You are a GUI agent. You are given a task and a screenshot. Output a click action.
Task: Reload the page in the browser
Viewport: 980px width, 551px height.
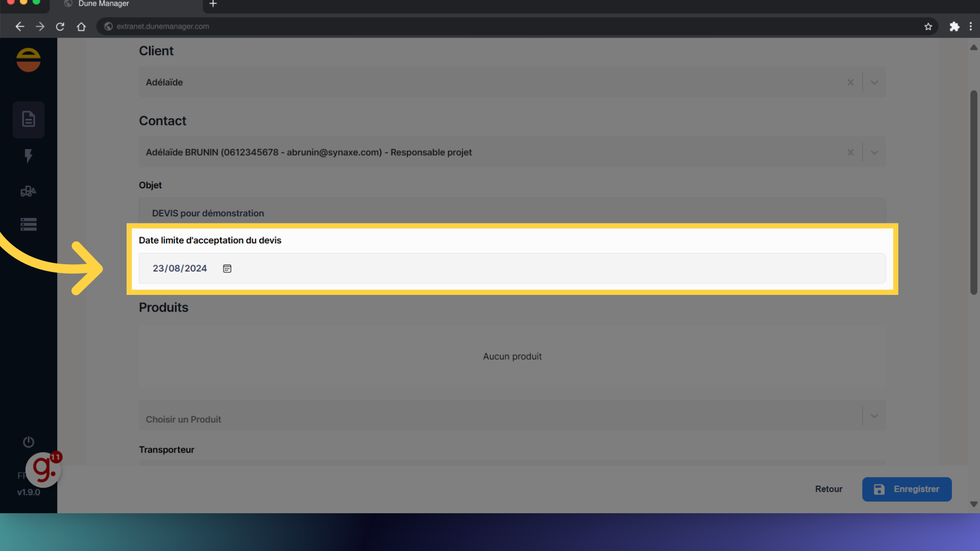click(x=60, y=27)
